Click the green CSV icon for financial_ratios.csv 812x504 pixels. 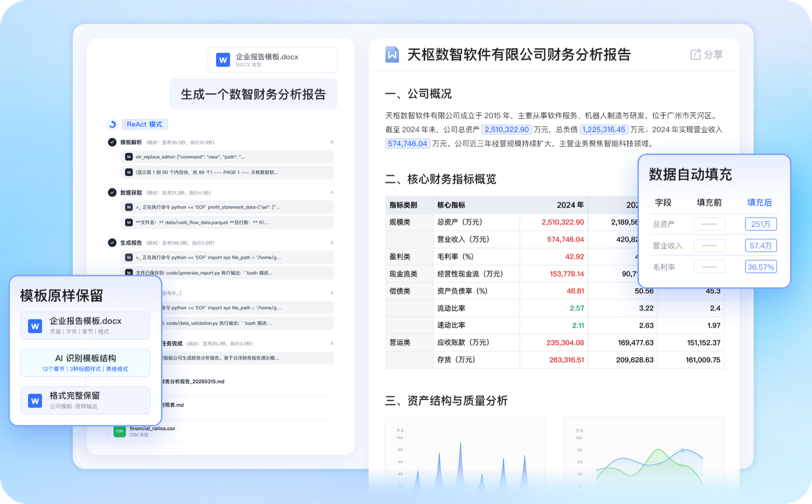(120, 431)
